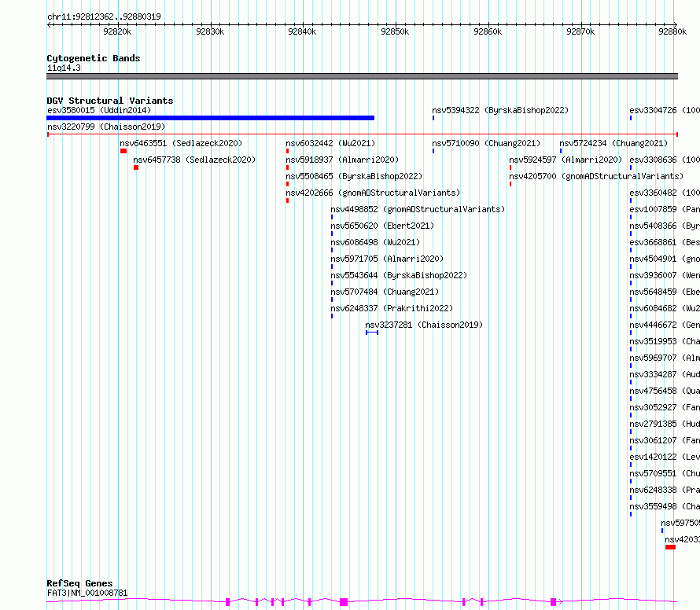Screen dimensions: 700x610
Task: Click the 92860k ruler position label
Action: click(488, 31)
